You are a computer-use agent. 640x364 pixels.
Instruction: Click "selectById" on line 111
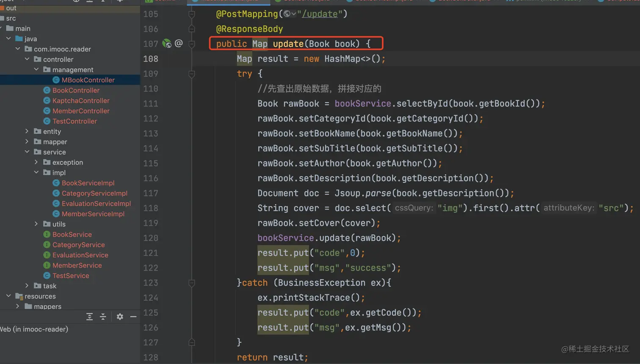click(x=422, y=104)
